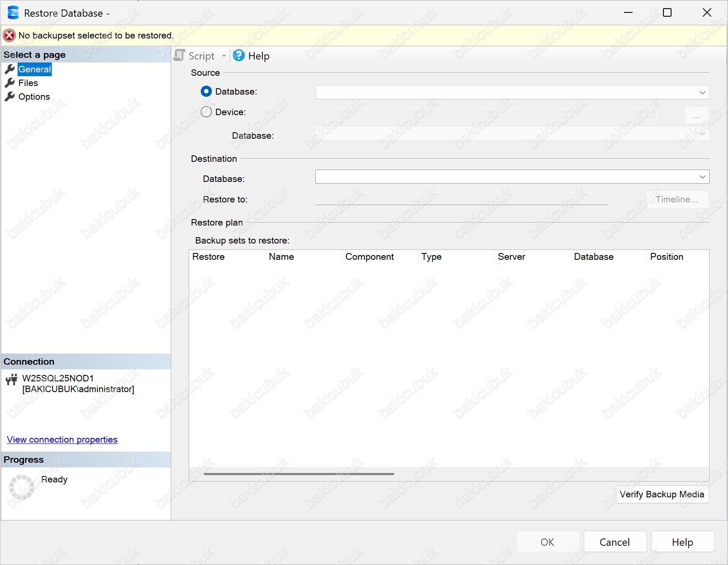Click the wrench icon next to General
The width and height of the screenshot is (728, 565).
9,69
